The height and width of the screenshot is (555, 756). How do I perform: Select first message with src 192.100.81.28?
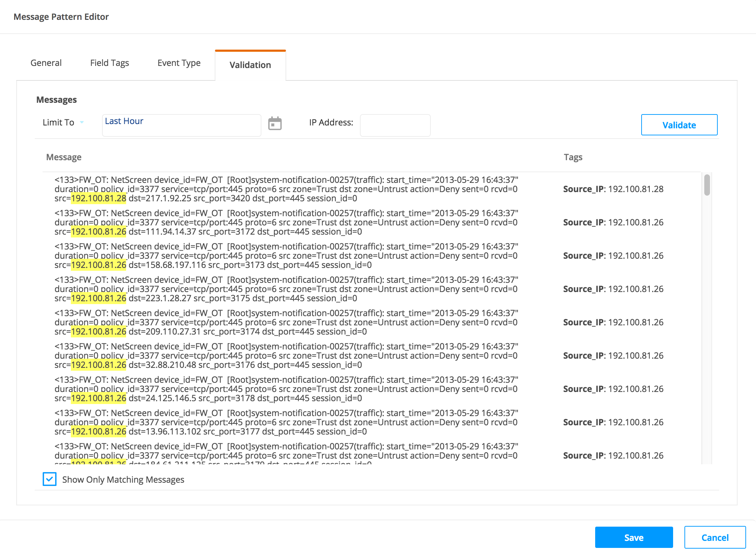point(286,189)
